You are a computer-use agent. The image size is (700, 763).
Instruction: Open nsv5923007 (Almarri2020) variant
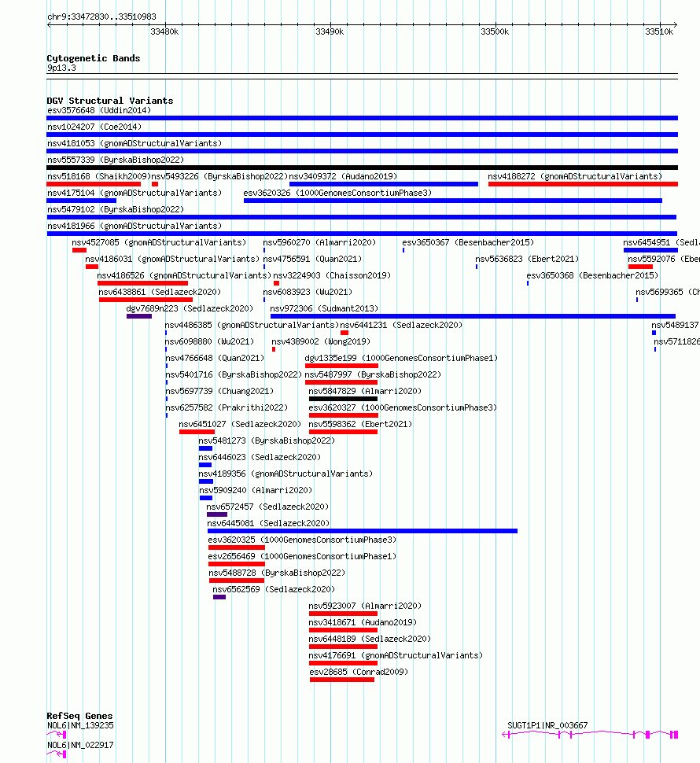[365, 606]
